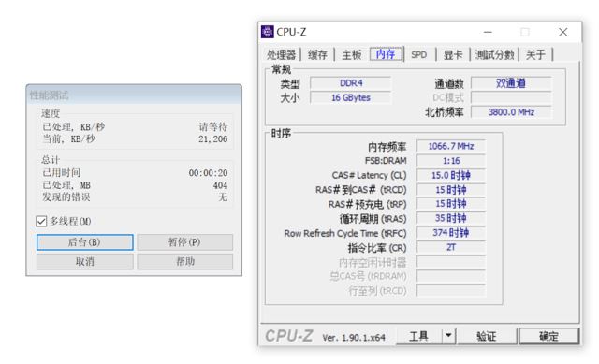
Task: Click the maximize button of CPU-Z
Action: click(x=525, y=32)
